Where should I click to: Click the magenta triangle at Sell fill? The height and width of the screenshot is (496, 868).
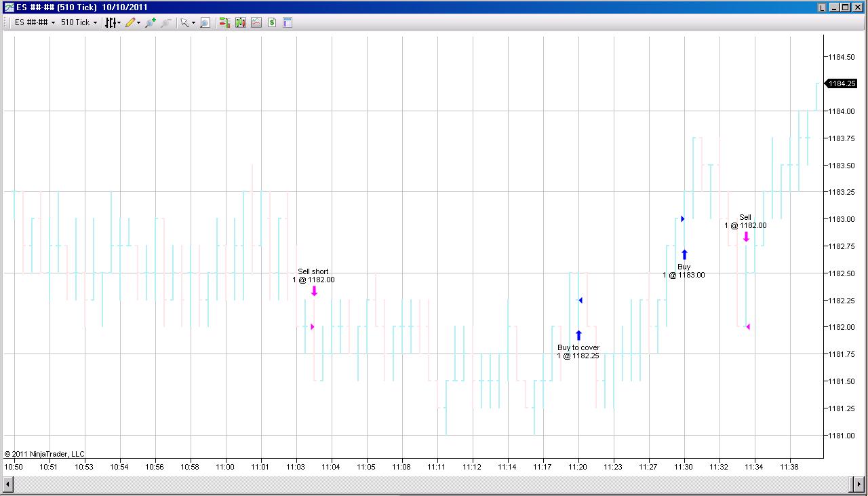pyautogui.click(x=748, y=327)
